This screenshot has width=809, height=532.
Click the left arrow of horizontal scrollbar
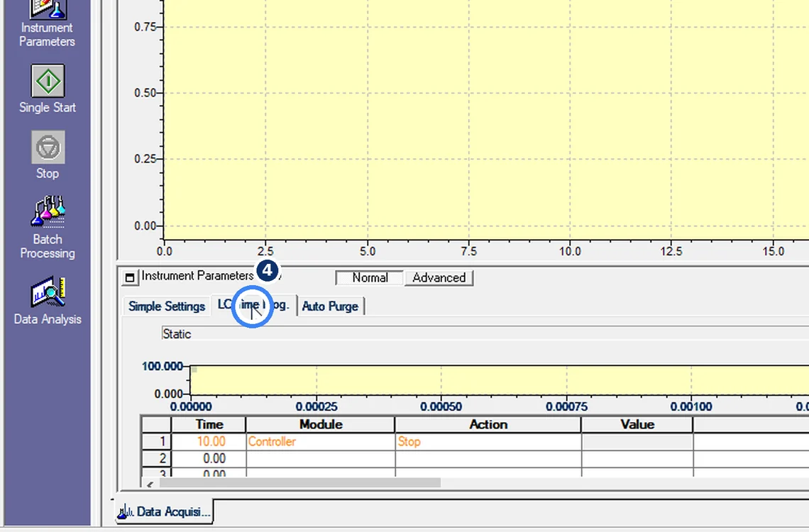pos(150,484)
